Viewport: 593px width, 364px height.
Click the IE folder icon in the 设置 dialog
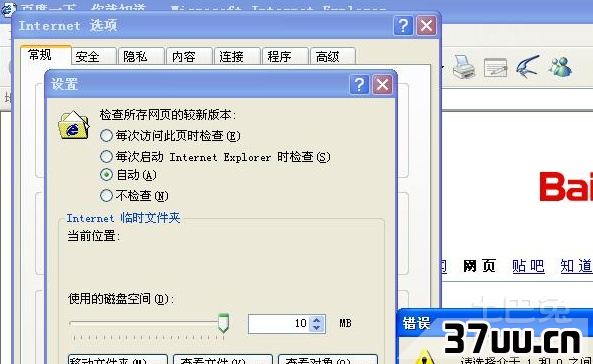click(x=74, y=125)
